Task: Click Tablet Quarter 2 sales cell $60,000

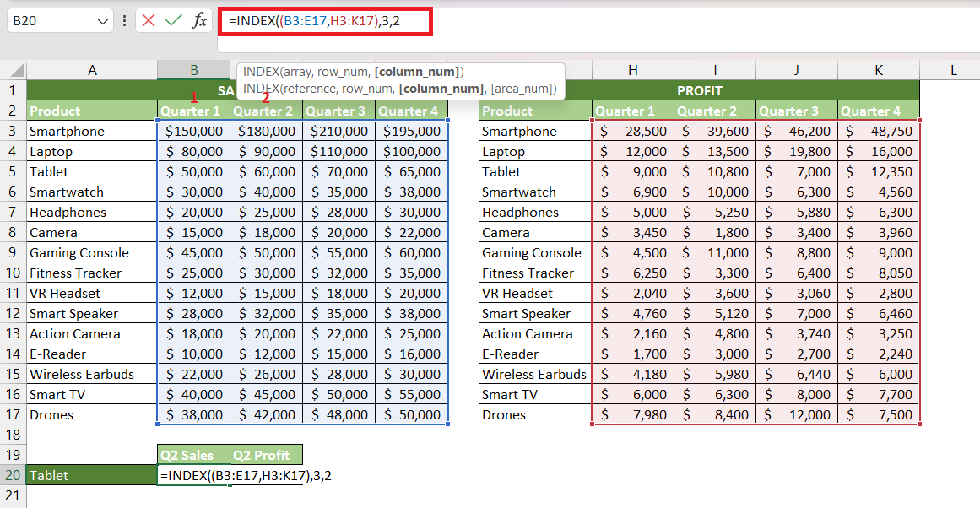Action: point(266,171)
